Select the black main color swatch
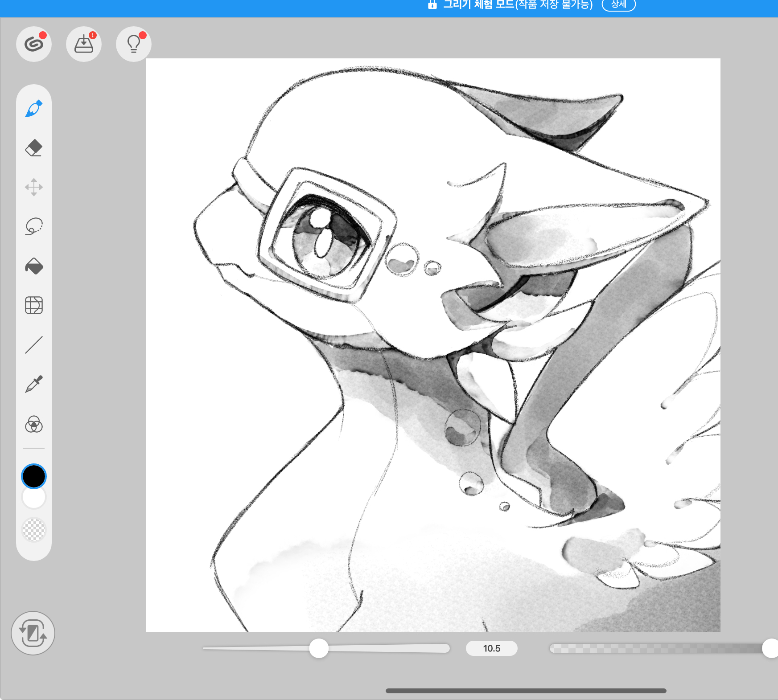The image size is (778, 700). pyautogui.click(x=34, y=476)
